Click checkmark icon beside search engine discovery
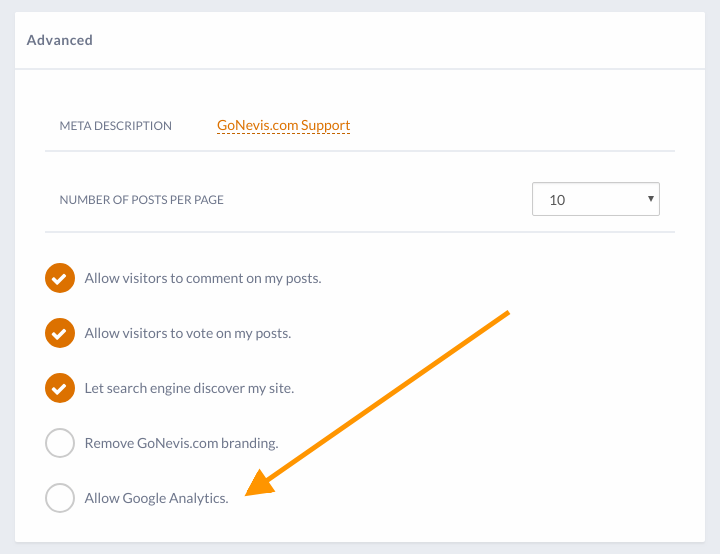Viewport: 720px width, 554px height. 60,388
